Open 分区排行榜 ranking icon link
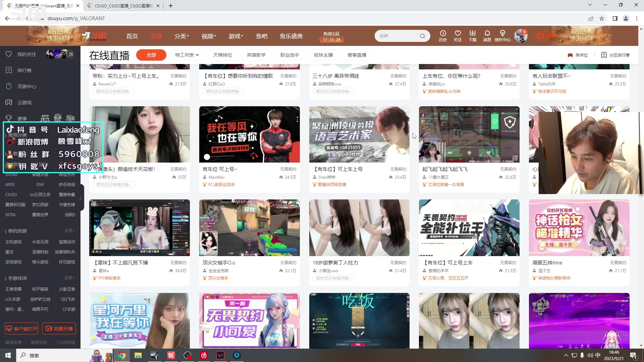The image size is (644, 362). pyautogui.click(x=615, y=55)
